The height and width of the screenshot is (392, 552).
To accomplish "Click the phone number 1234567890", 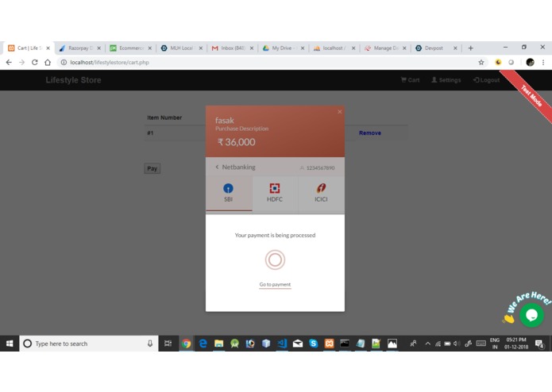I will (320, 167).
